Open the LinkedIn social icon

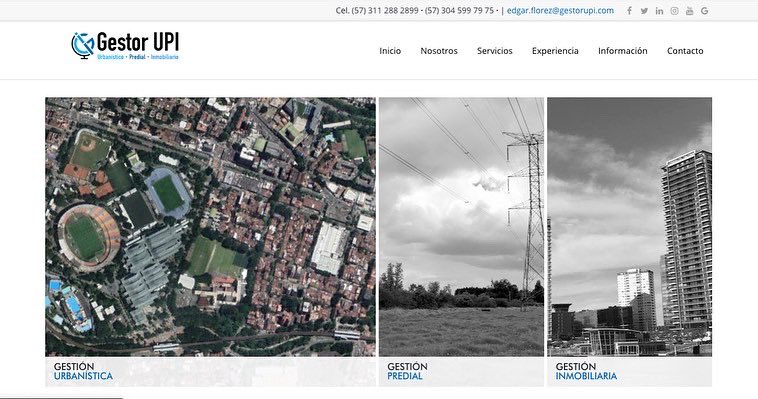pos(659,11)
